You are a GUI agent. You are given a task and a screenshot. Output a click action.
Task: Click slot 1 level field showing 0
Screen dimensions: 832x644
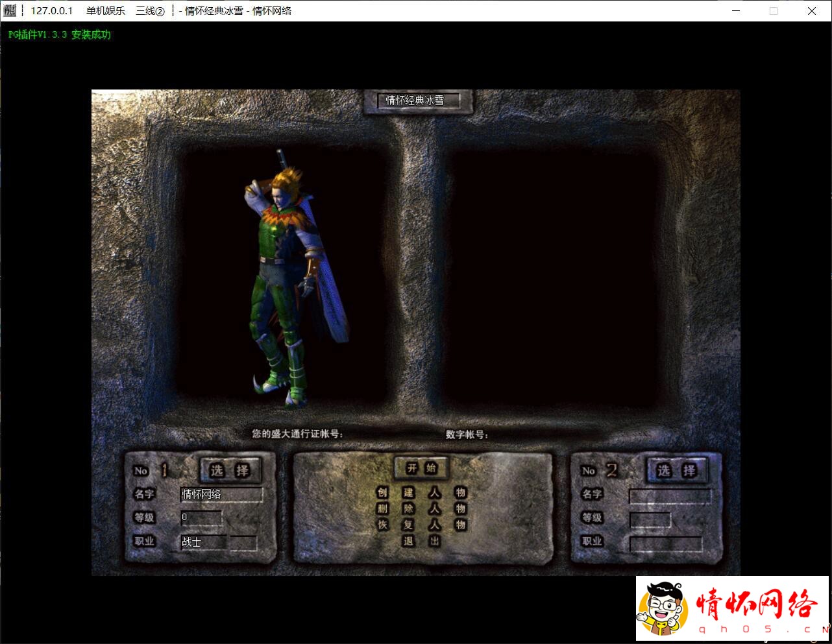point(201,518)
